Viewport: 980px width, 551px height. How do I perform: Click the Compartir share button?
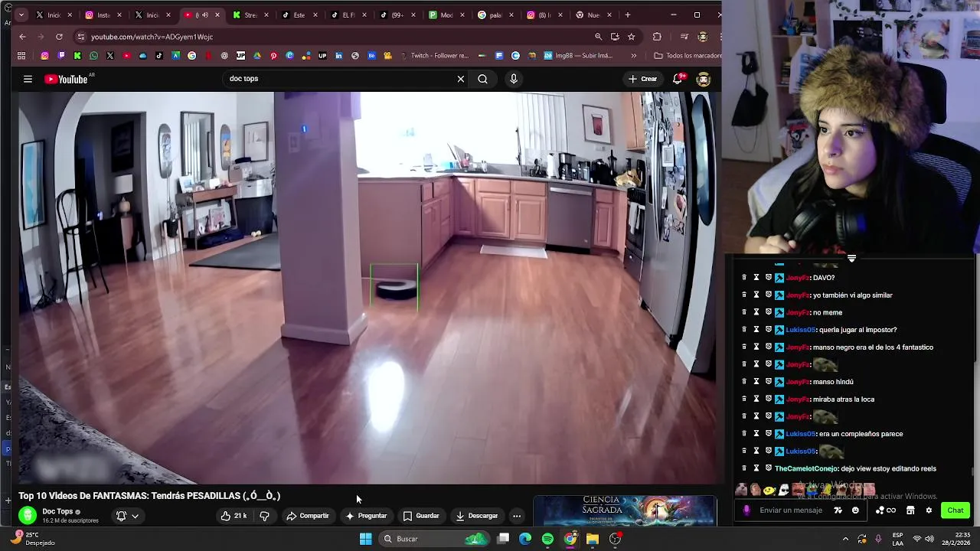(308, 516)
